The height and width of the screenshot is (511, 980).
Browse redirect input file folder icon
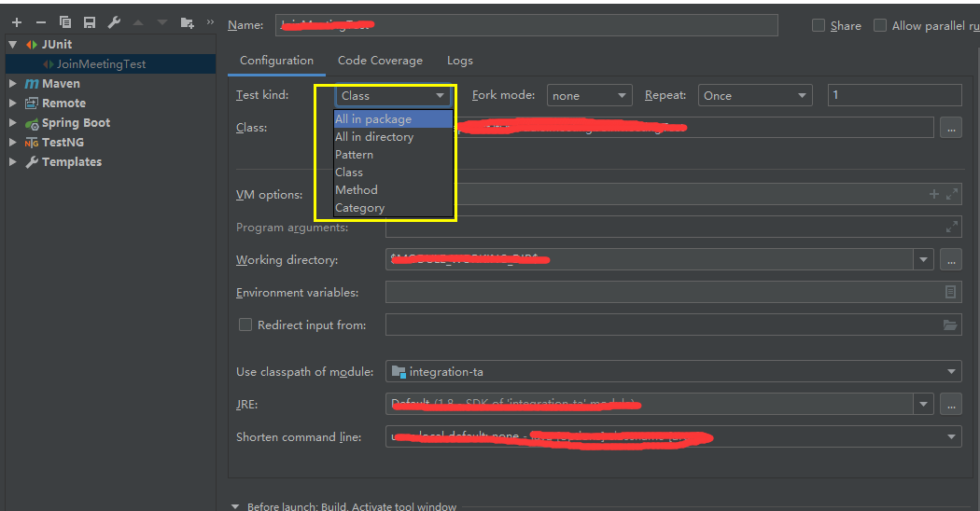tap(950, 325)
